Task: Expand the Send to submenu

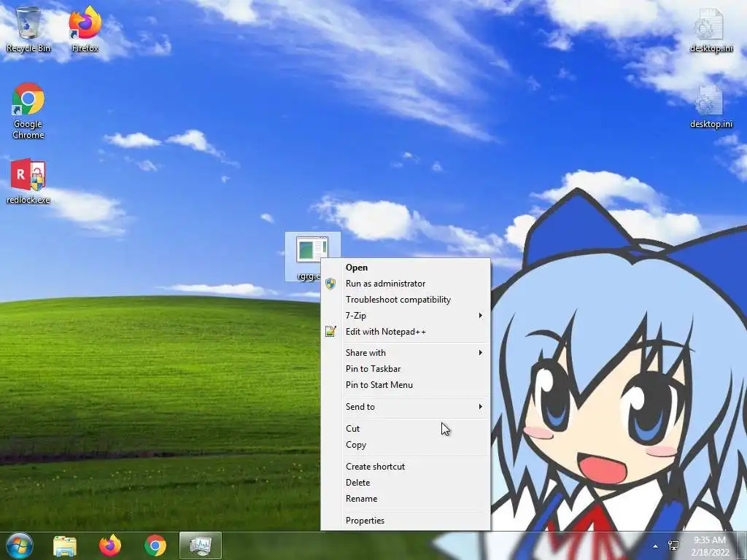Action: tap(406, 407)
